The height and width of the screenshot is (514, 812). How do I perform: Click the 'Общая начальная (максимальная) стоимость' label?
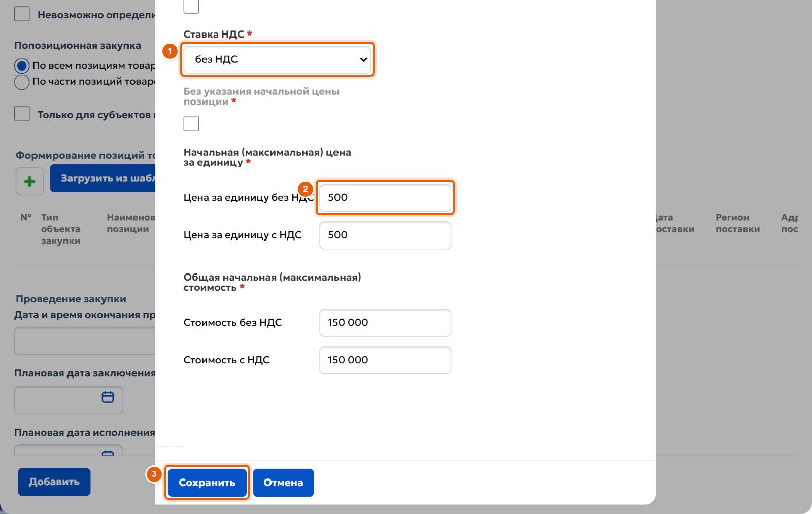pos(273,282)
